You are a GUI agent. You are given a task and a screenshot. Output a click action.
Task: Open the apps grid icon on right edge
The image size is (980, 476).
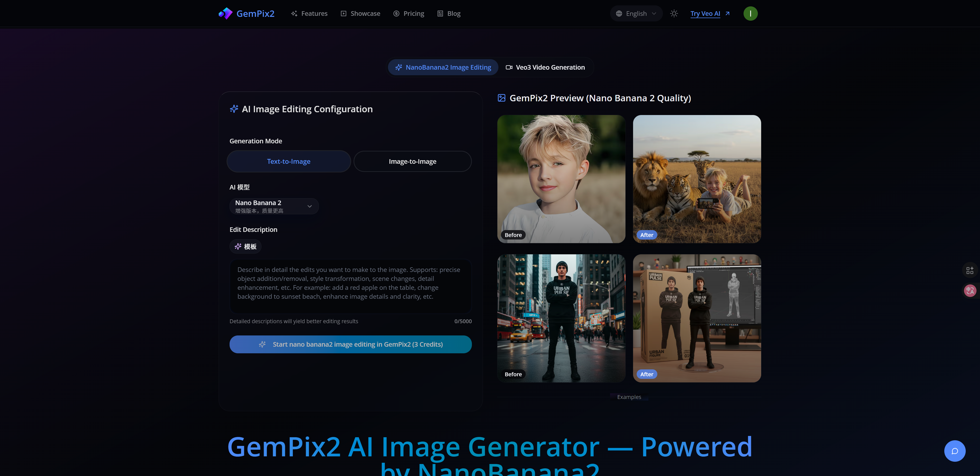(x=970, y=270)
